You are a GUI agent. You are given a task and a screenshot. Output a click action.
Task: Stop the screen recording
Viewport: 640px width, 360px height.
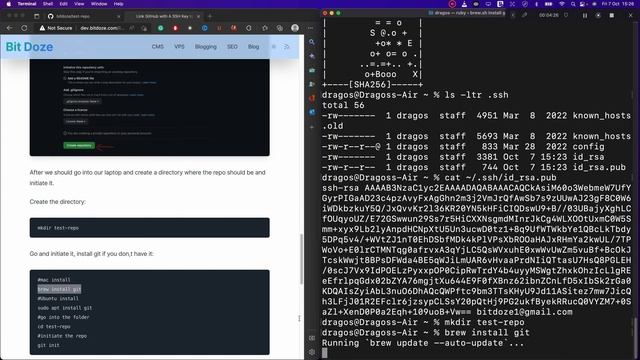[x=611, y=16]
